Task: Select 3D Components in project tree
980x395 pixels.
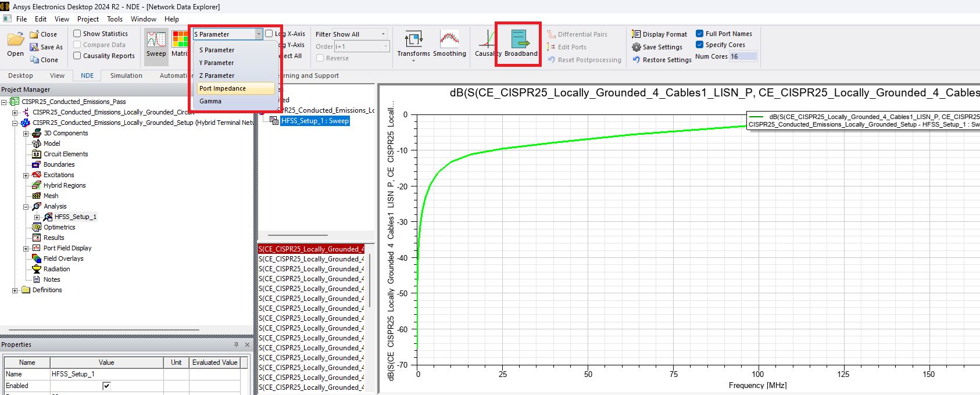Action: click(66, 133)
